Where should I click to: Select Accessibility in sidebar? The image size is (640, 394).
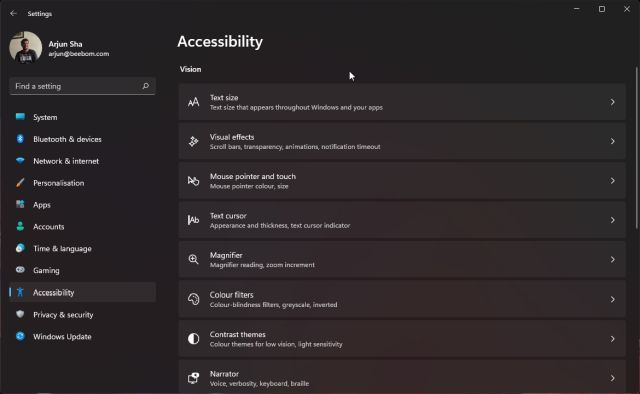tap(82, 292)
